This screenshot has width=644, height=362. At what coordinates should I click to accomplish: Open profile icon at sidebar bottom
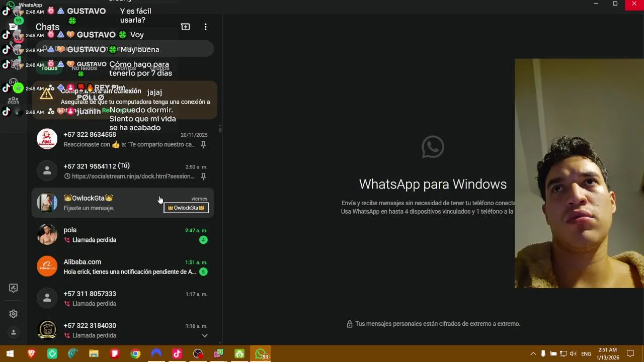point(14,332)
